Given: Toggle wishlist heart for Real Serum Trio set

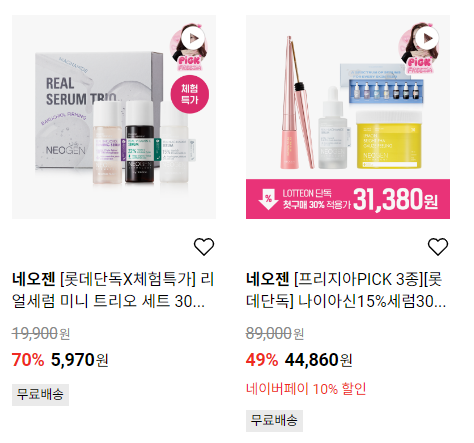Looking at the screenshot, I should pos(204,247).
